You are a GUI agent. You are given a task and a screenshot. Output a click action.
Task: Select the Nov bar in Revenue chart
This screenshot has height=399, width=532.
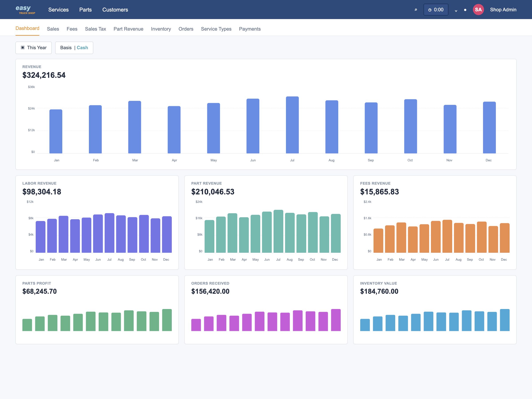click(450, 129)
